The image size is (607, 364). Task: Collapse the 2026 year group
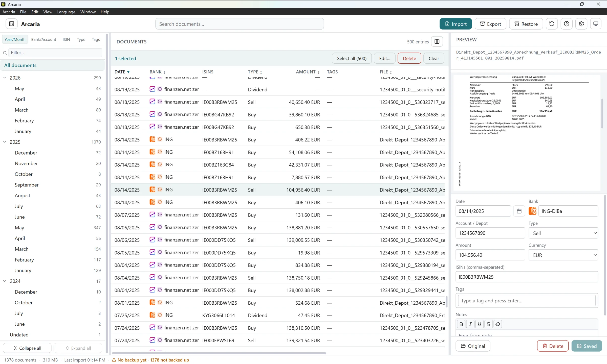point(5,78)
